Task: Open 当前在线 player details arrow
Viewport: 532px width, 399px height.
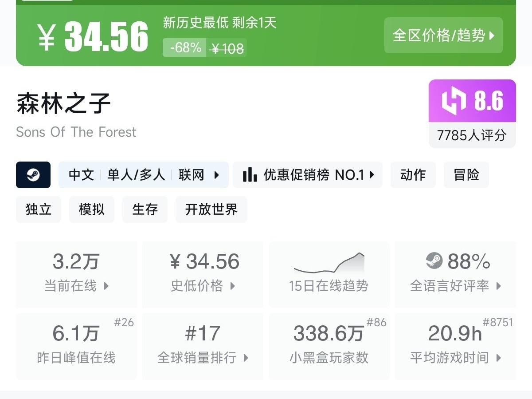Action: point(106,286)
